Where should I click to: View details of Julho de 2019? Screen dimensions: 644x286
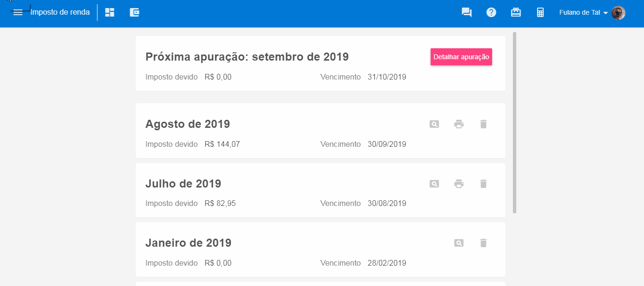coord(434,184)
